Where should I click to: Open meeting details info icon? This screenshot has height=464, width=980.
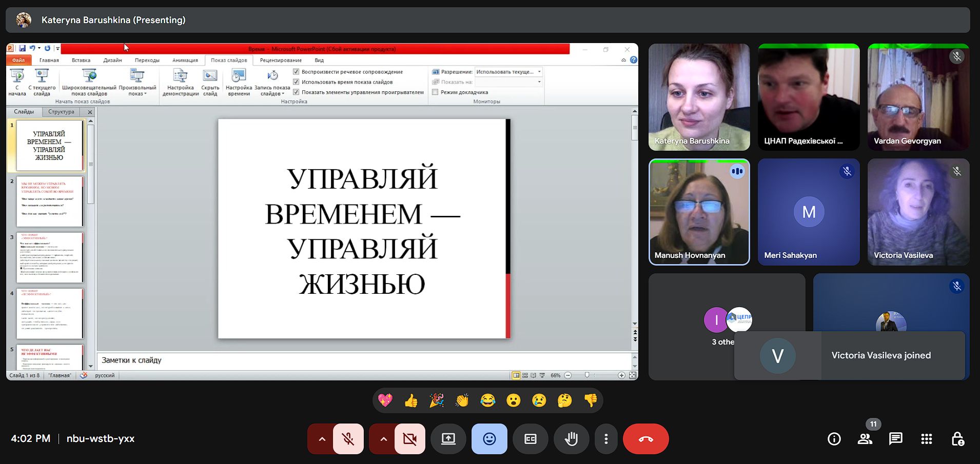tap(834, 439)
